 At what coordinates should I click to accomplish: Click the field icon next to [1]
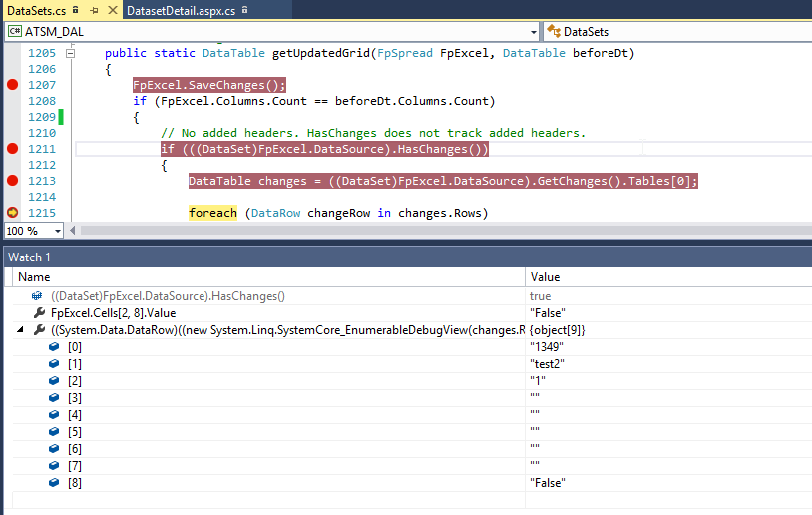pos(54,363)
